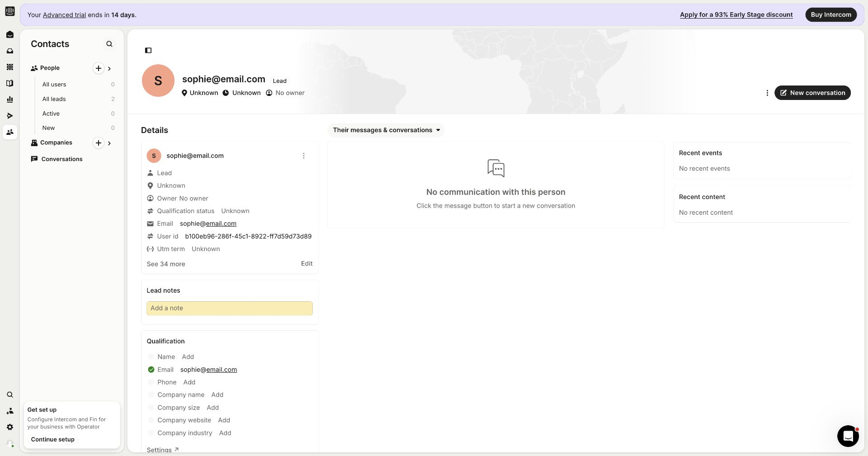
Task: Open Their messages & conversations dropdown
Action: (386, 130)
